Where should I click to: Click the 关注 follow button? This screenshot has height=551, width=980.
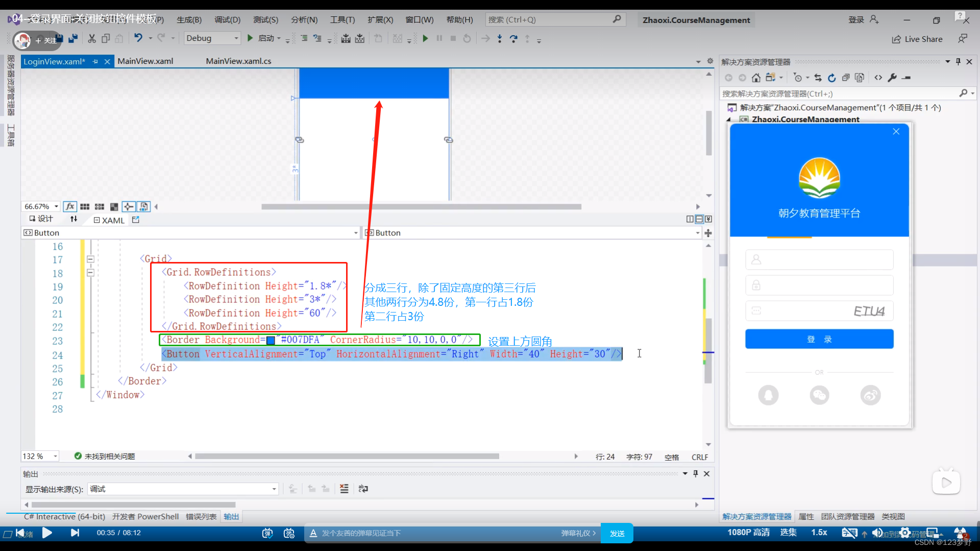pos(45,40)
